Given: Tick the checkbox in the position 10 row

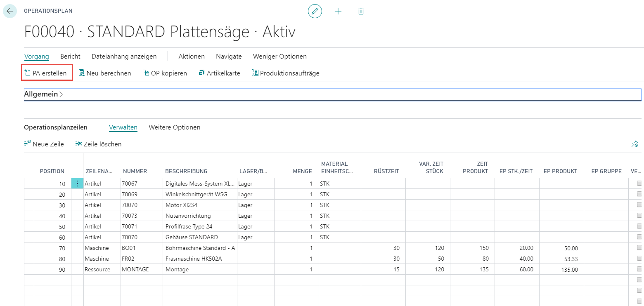Looking at the screenshot, I should [639, 183].
